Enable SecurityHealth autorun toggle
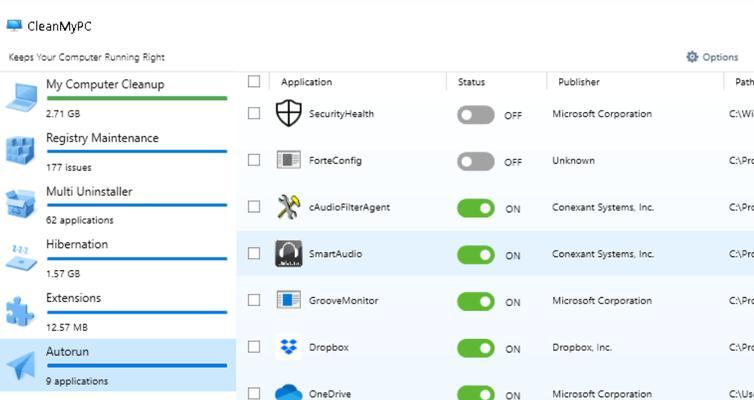754x400 pixels. coord(476,115)
